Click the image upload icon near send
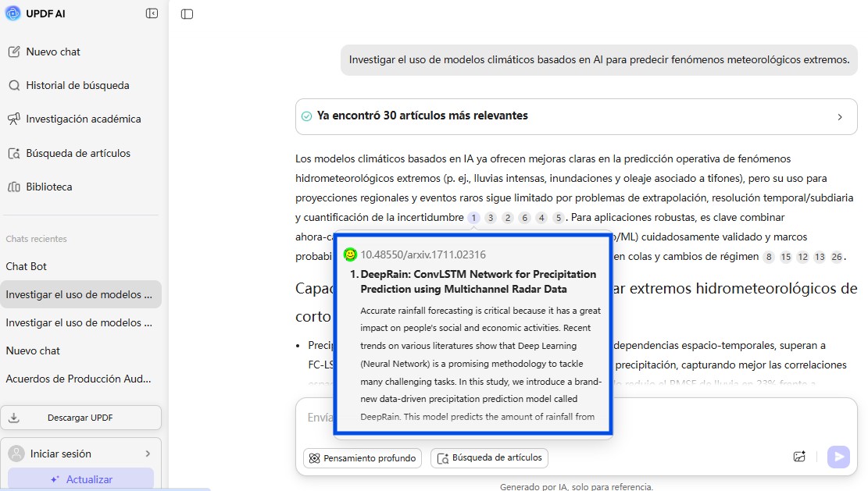868x491 pixels. (799, 457)
